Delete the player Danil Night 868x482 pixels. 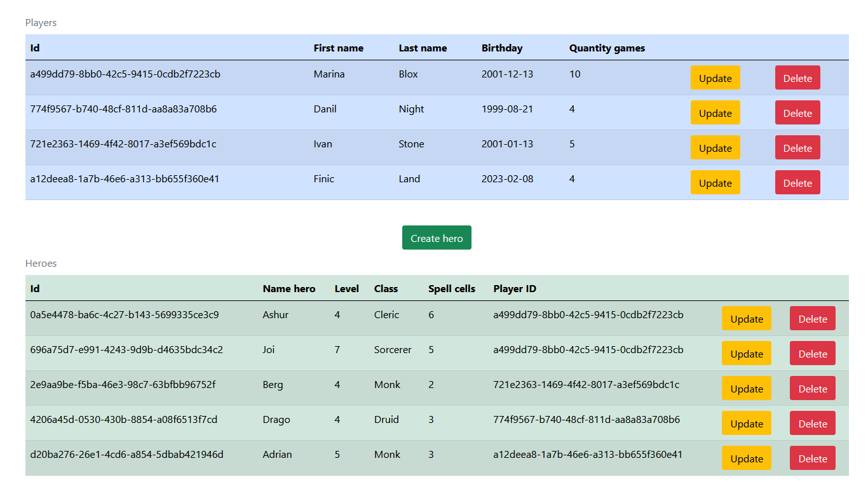click(x=797, y=112)
